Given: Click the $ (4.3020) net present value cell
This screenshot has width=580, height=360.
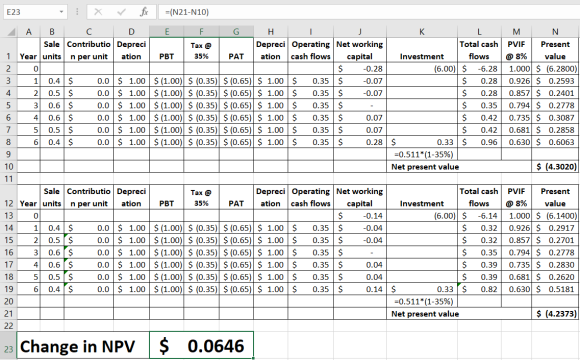Looking at the screenshot, I should point(555,167).
